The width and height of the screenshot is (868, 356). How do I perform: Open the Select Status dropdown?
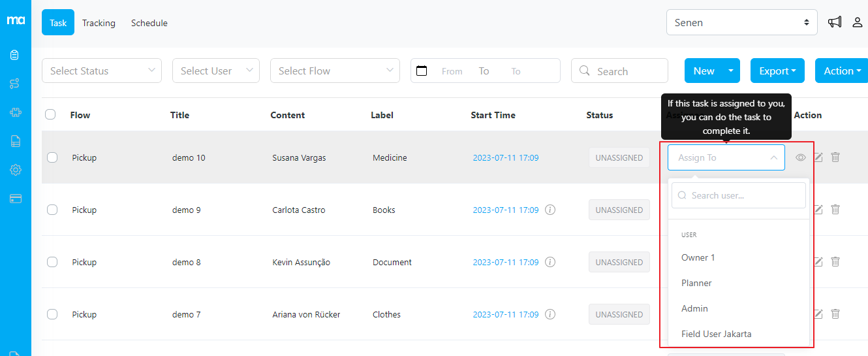click(x=102, y=71)
